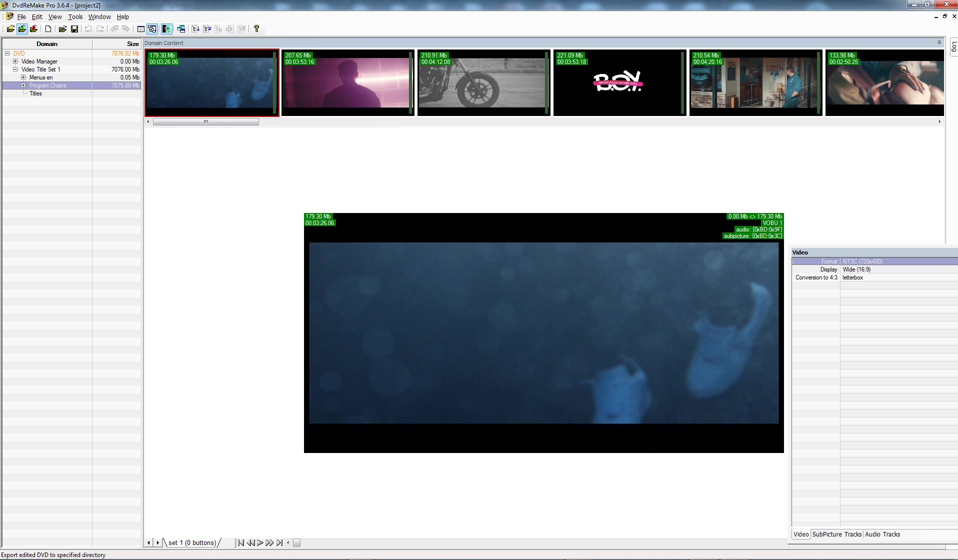Click the thumbnail strip horizontal scrollbar thumb
This screenshot has width=958, height=560.
pyautogui.click(x=205, y=121)
